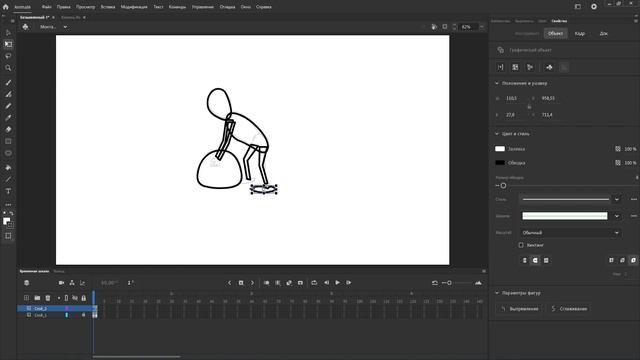Play the timeline animation
Viewport: 640px width, 360px height.
[x=338, y=282]
